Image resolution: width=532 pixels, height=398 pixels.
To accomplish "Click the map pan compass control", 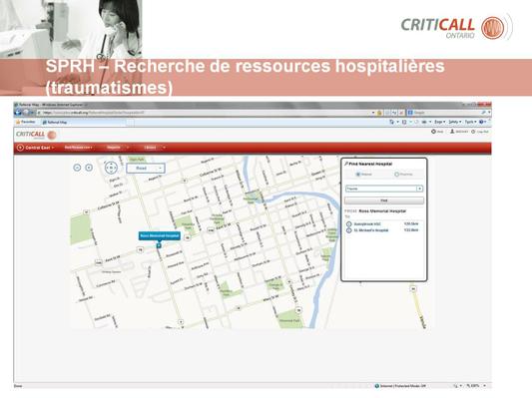I will coord(111,168).
